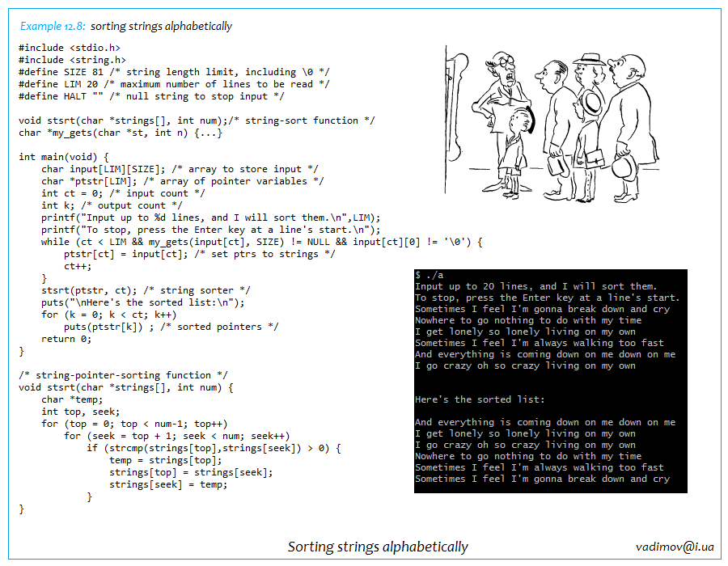Screen dimensions: 728x566
Task: Click the "#define HALT" line
Action: pyautogui.click(x=151, y=96)
